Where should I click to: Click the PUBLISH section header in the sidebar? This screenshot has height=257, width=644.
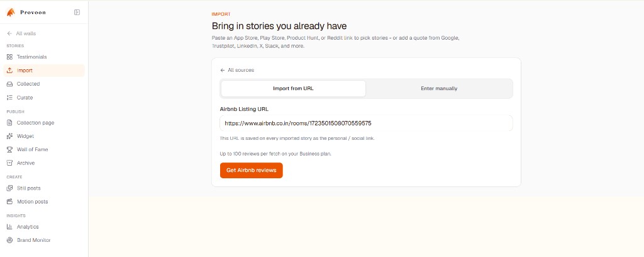click(15, 111)
